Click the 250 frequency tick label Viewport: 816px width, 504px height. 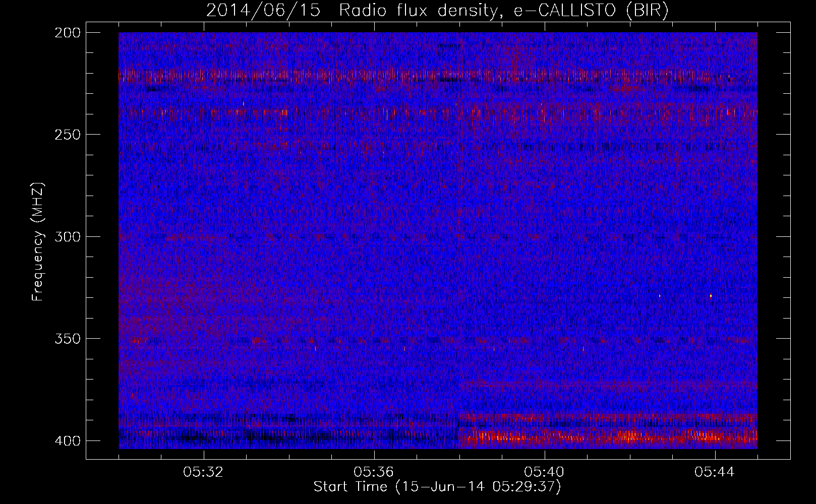coord(67,135)
